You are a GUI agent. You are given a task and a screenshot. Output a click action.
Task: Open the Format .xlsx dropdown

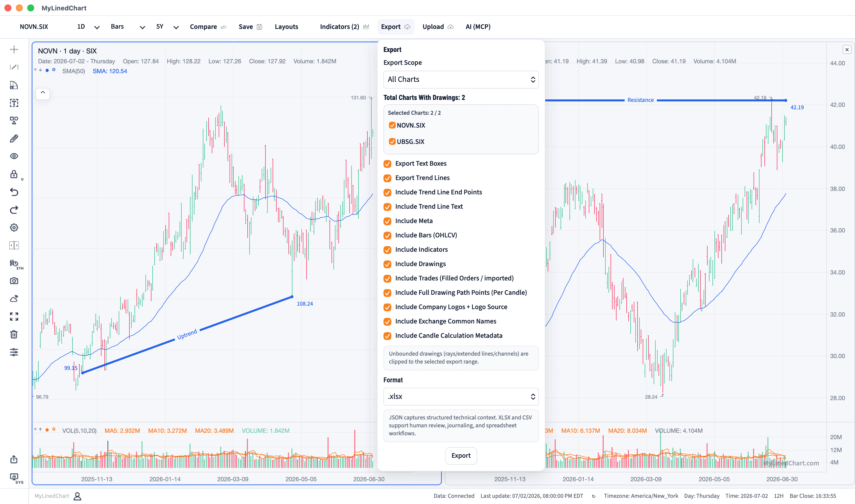[461, 396]
